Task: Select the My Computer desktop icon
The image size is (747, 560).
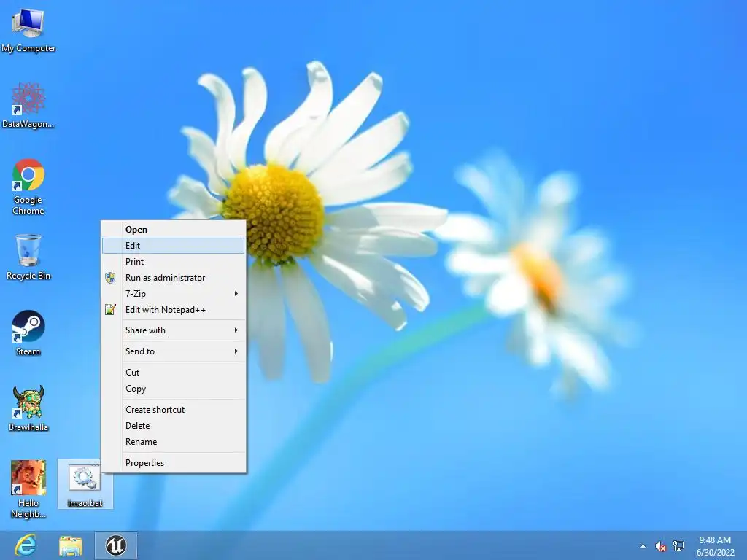Action: (x=28, y=30)
